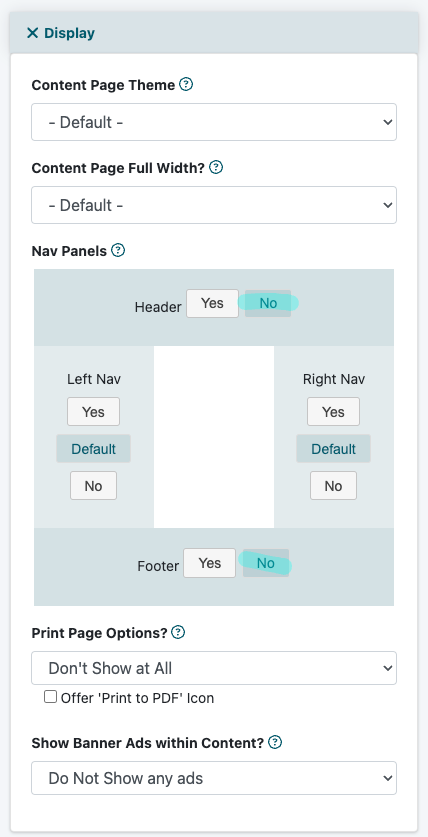Select Default under Left Nav
428x837 pixels.
coord(93,449)
